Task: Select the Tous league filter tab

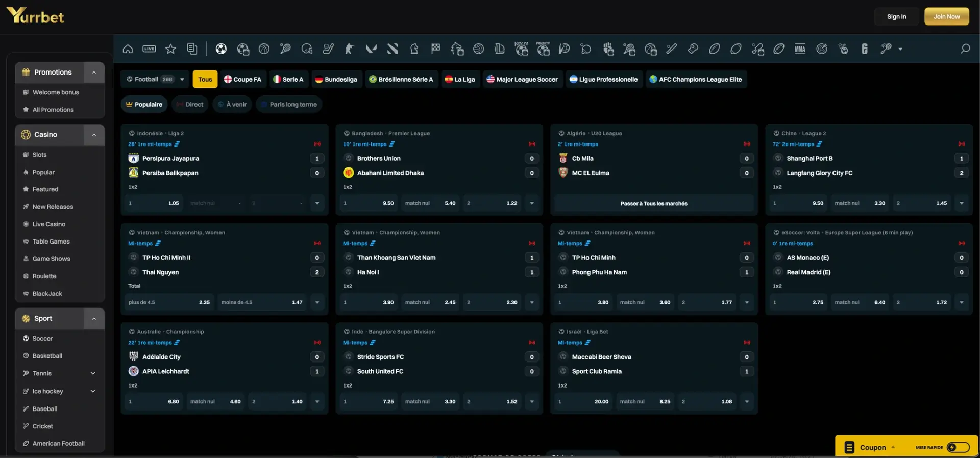Action: [205, 79]
